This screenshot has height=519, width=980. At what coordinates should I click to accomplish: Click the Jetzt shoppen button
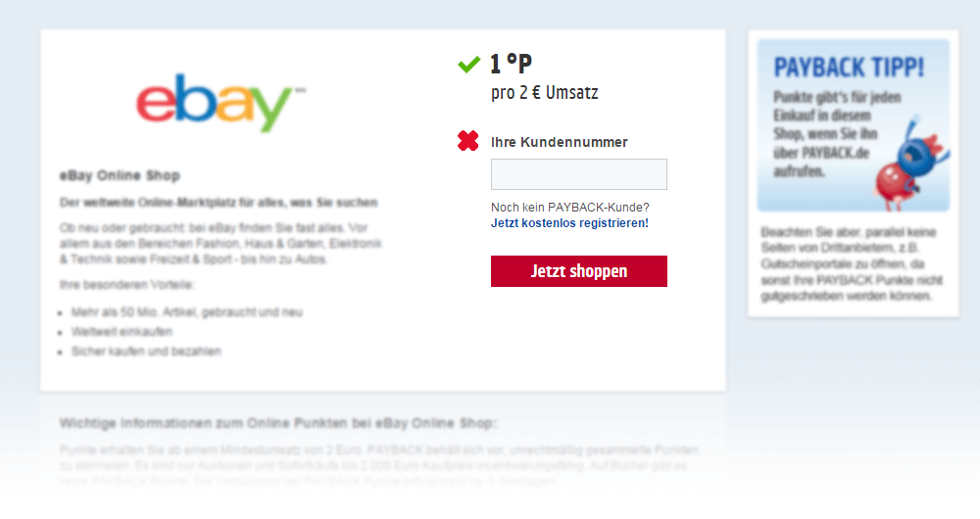[579, 271]
